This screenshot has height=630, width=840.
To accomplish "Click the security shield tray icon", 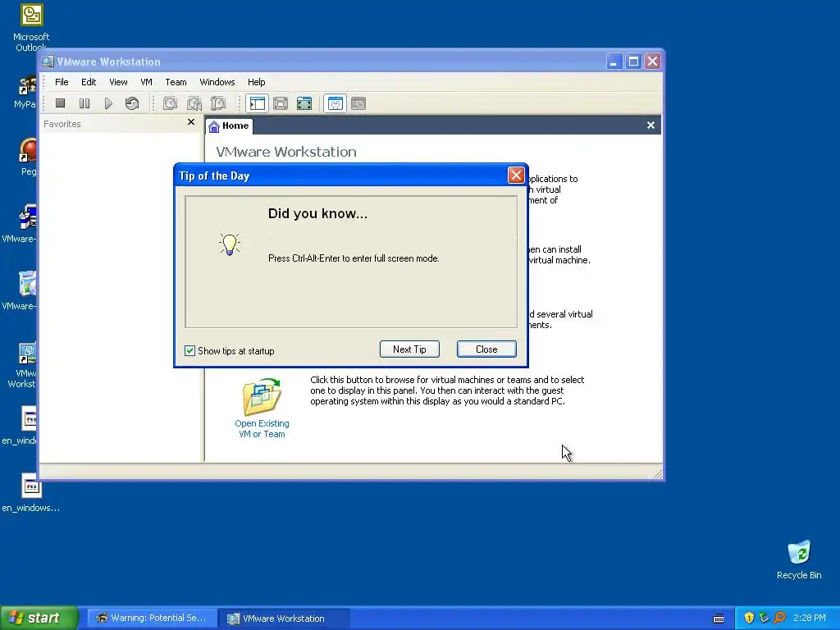I will point(749,618).
